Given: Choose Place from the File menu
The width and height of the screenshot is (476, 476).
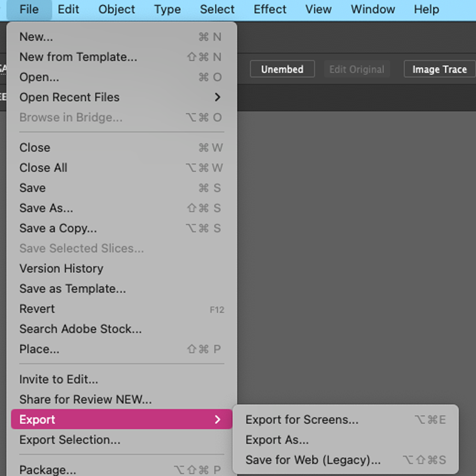Looking at the screenshot, I should [39, 349].
